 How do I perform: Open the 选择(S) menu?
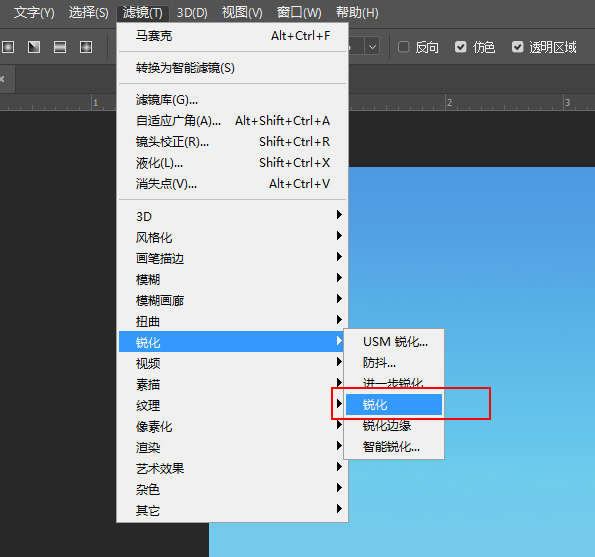pyautogui.click(x=88, y=13)
